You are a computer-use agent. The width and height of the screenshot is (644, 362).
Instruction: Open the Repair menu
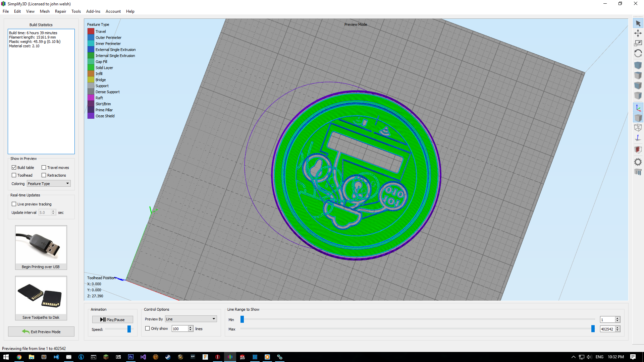[60, 11]
